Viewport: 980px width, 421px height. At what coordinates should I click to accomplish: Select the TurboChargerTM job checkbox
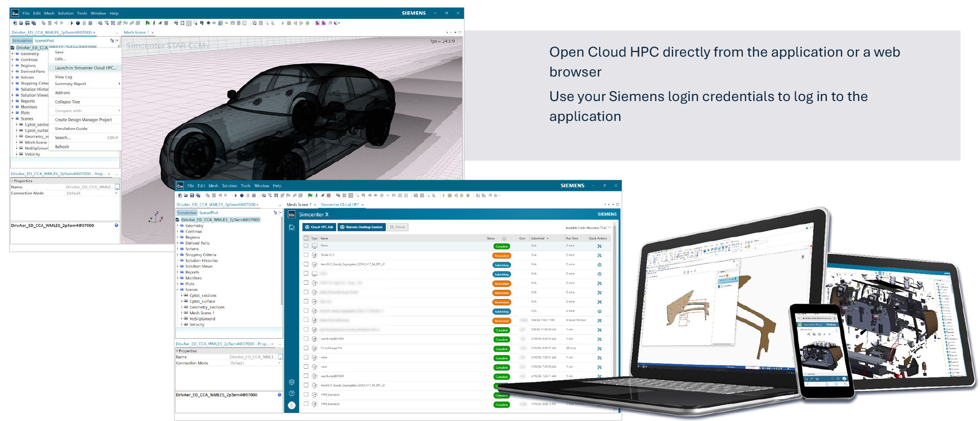[306, 349]
